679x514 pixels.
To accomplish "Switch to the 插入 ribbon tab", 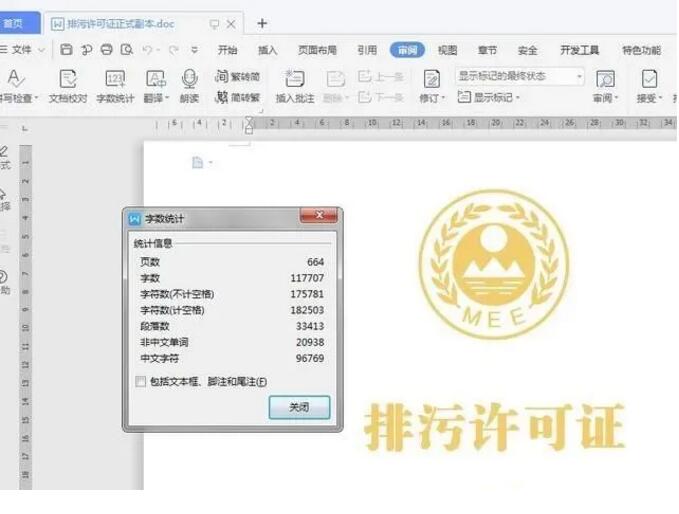I will pos(268,50).
